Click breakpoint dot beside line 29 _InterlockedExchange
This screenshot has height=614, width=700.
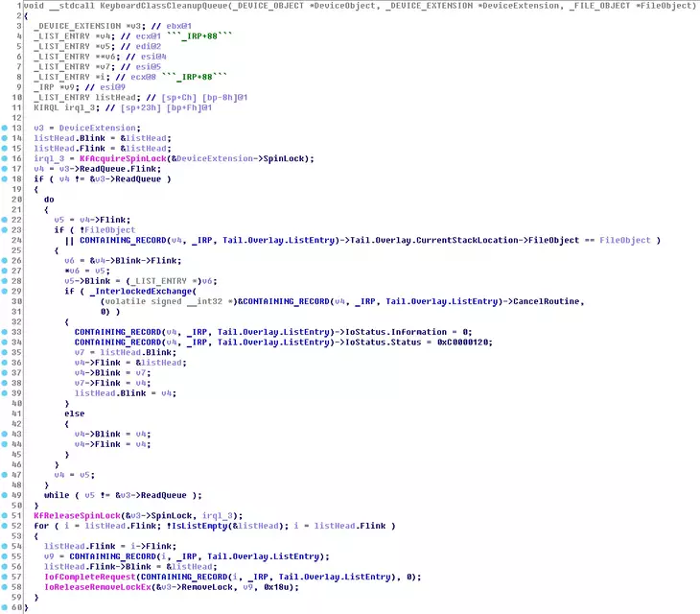coord(5,291)
